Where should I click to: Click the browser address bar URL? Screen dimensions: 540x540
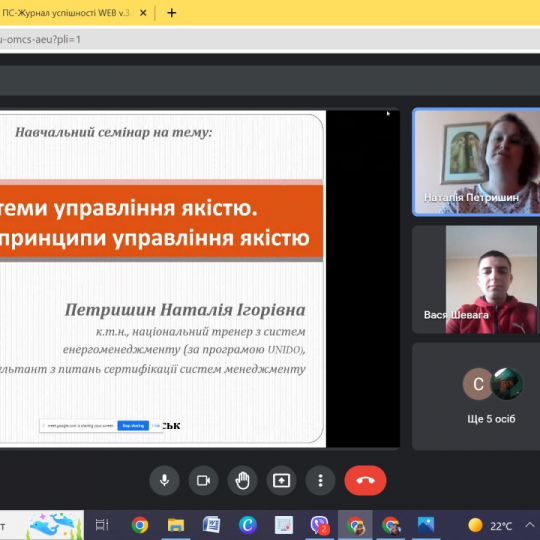coord(40,40)
